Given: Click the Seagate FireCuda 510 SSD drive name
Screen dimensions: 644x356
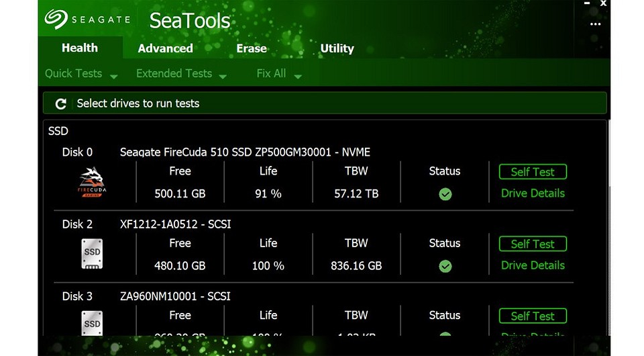Looking at the screenshot, I should click(x=245, y=152).
